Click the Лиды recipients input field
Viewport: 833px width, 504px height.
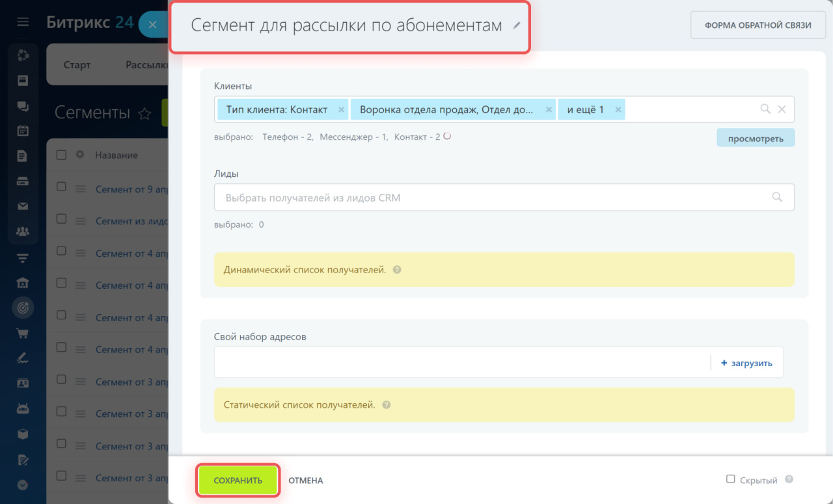504,197
